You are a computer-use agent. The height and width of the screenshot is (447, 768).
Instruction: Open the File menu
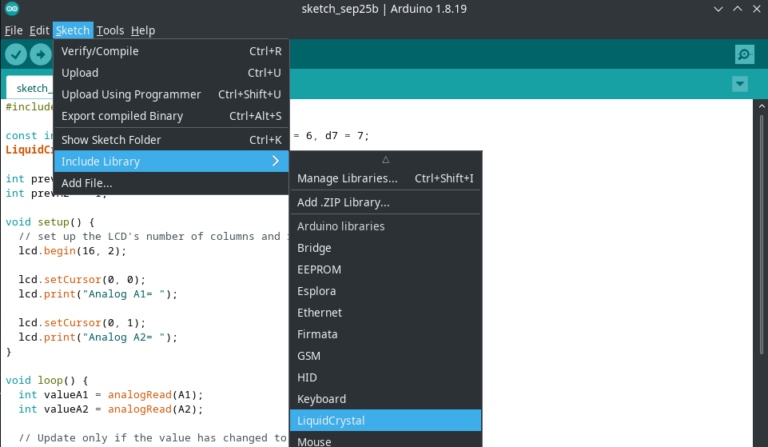13,30
